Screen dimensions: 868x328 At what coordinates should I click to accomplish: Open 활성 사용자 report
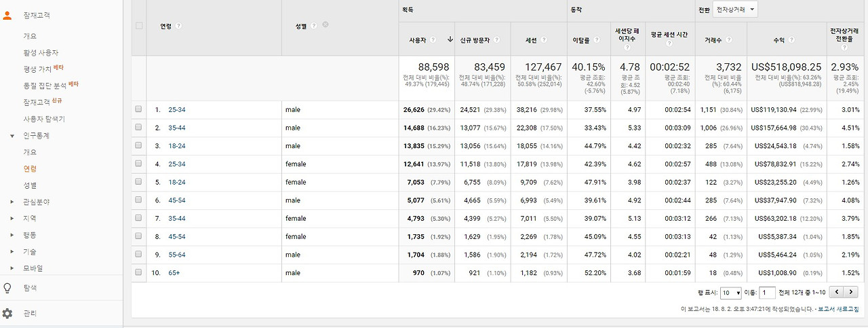click(41, 52)
